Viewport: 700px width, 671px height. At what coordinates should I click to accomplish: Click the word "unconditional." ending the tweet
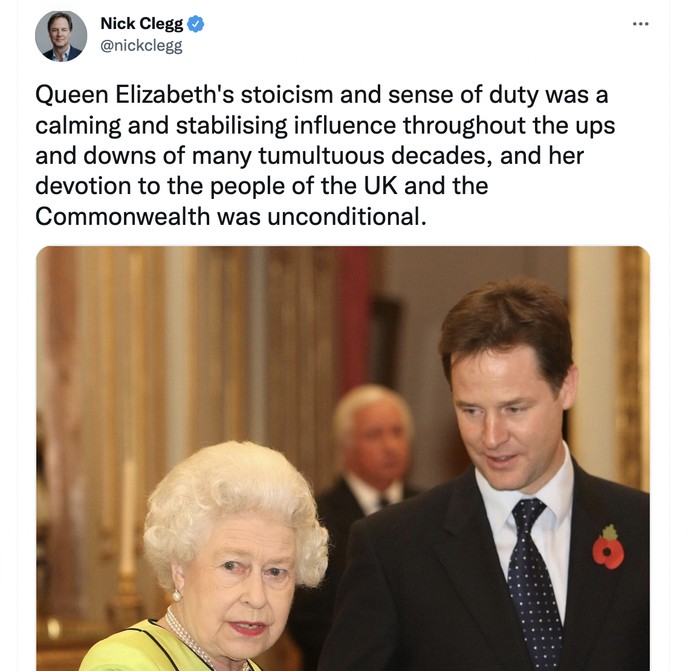click(347, 217)
